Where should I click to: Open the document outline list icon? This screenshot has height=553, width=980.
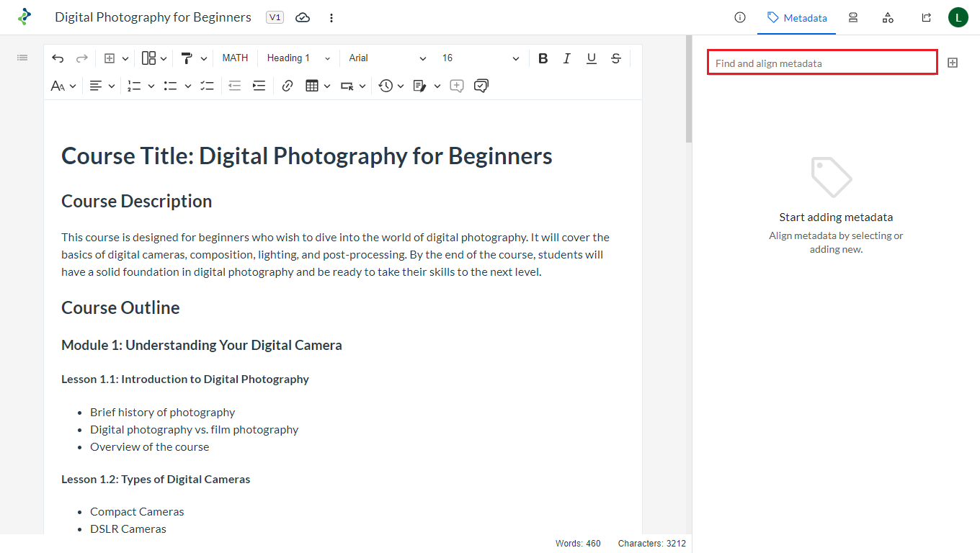pos(22,58)
